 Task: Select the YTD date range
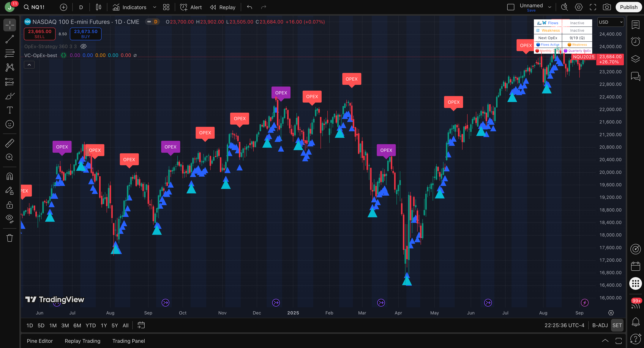pyautogui.click(x=91, y=325)
